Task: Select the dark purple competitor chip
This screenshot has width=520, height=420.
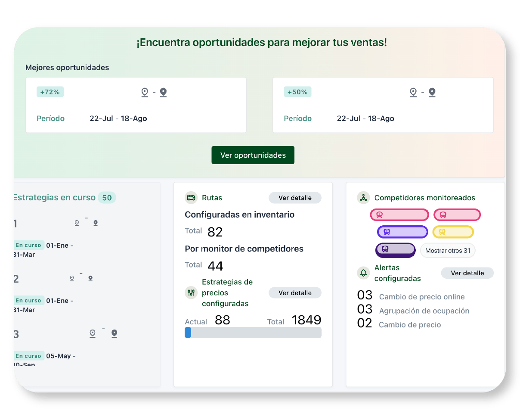Action: point(395,250)
